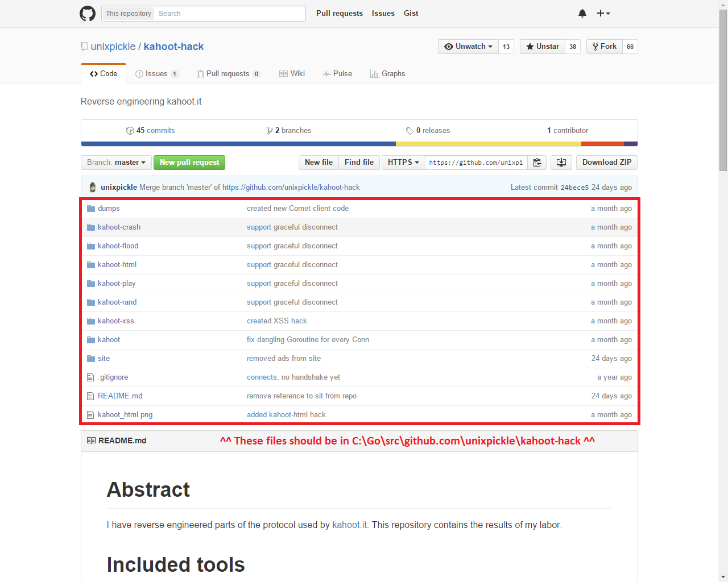
Task: Open the unixpickle owner link
Action: 113,47
